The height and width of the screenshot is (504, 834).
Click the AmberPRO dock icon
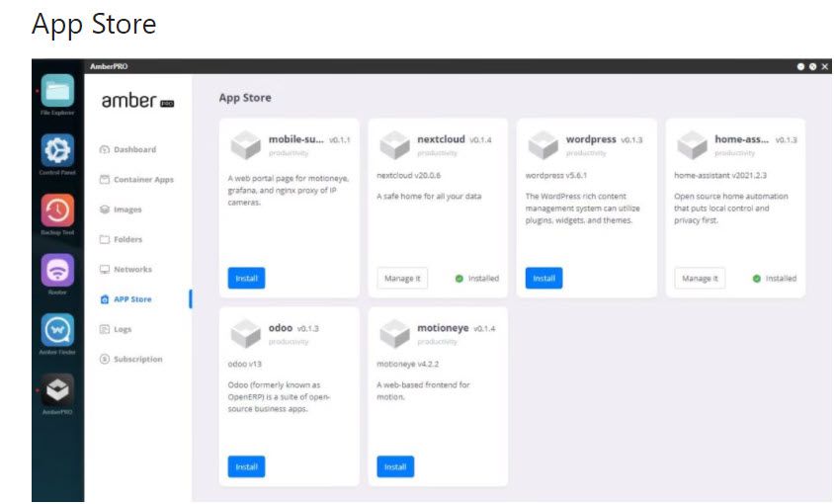coord(57,389)
